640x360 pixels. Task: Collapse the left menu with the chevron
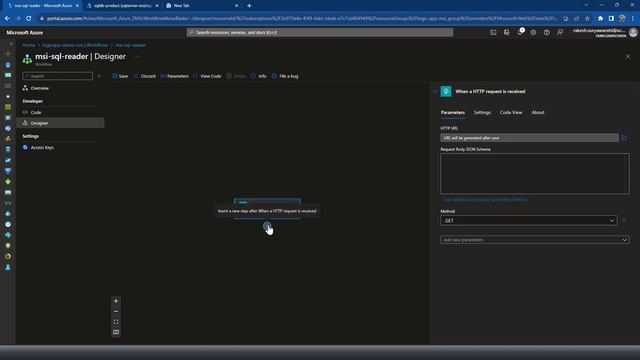[99, 76]
